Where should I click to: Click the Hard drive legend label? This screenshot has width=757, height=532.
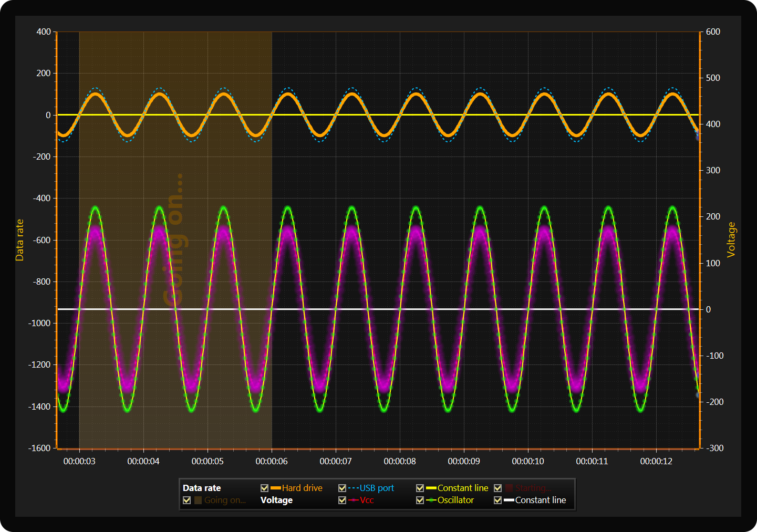pyautogui.click(x=302, y=488)
